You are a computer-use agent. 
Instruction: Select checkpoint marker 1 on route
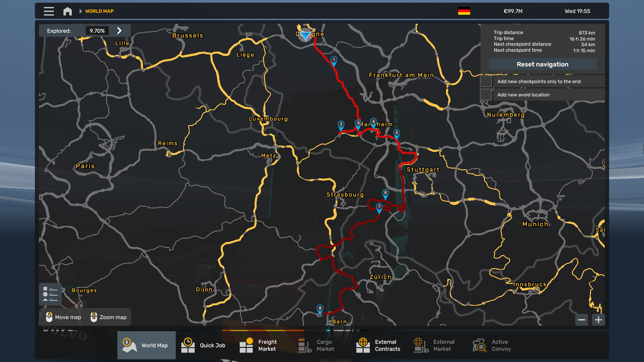[x=334, y=61]
